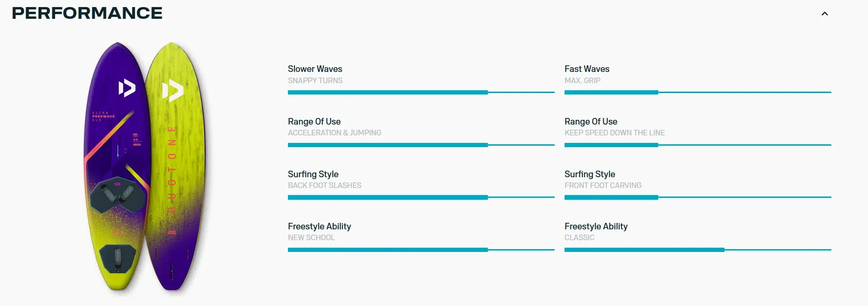Click the Keep Speed Down The Line bar

pyautogui.click(x=698, y=145)
